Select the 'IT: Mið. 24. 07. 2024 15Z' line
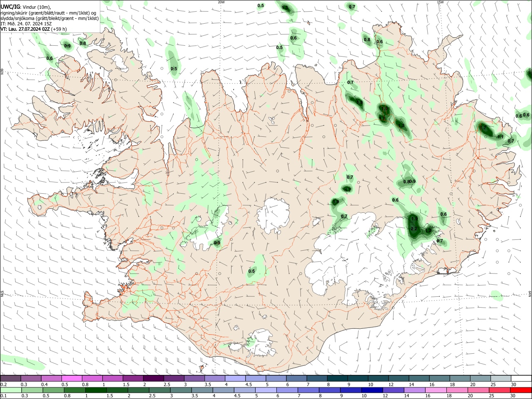The image size is (532, 399). [x=26, y=24]
